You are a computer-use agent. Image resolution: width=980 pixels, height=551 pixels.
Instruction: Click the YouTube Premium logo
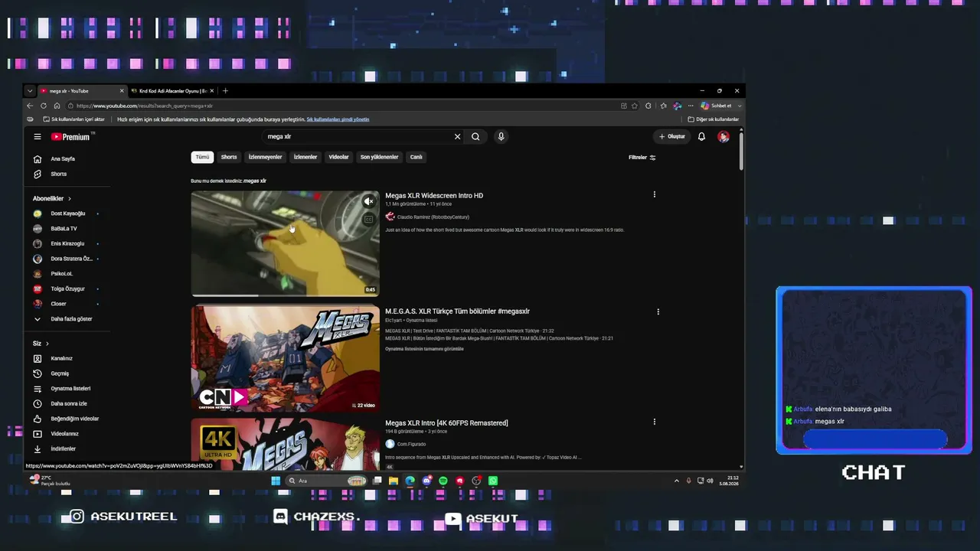[73, 137]
